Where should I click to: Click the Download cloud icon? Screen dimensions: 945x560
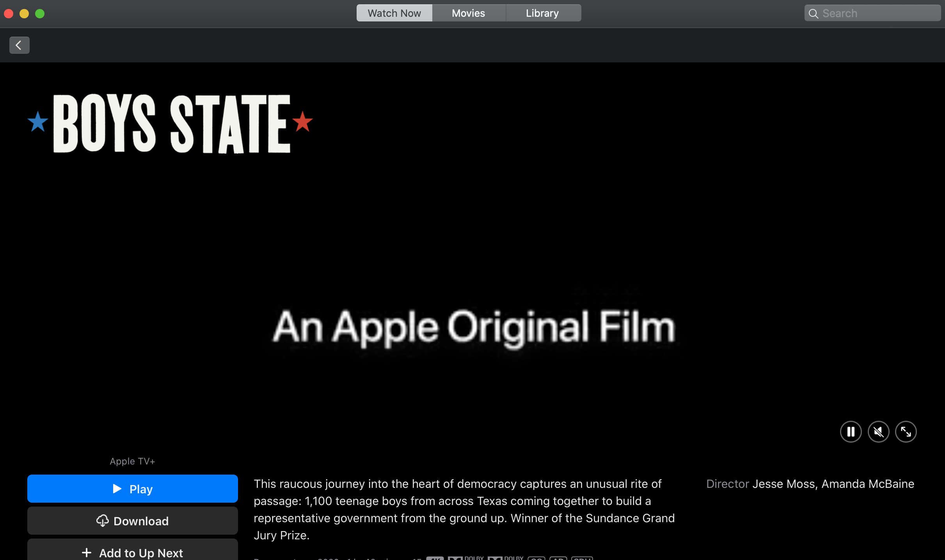click(102, 521)
